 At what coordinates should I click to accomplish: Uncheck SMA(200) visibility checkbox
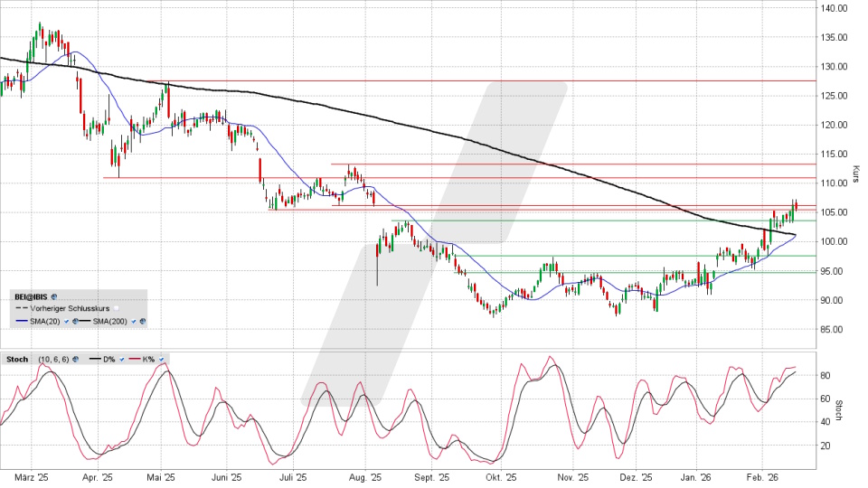[x=134, y=321]
